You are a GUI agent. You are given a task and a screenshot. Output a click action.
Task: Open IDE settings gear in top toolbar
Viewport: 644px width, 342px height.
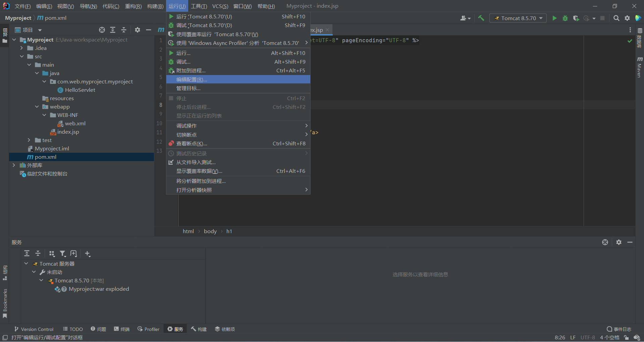(x=627, y=18)
